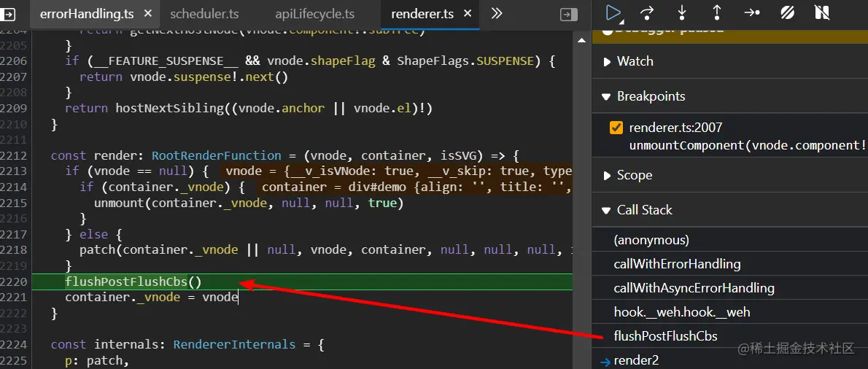Click line number 2220 in gutter
Viewport: 868px width, 369px height.
pos(14,282)
